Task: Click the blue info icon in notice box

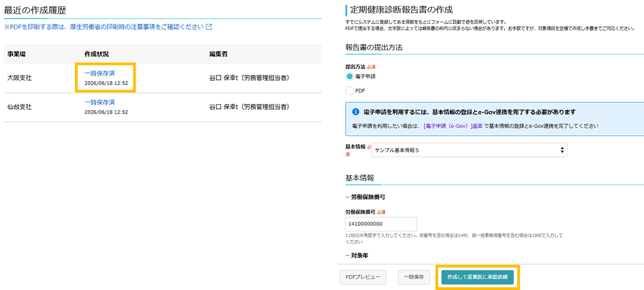Action: 356,112
